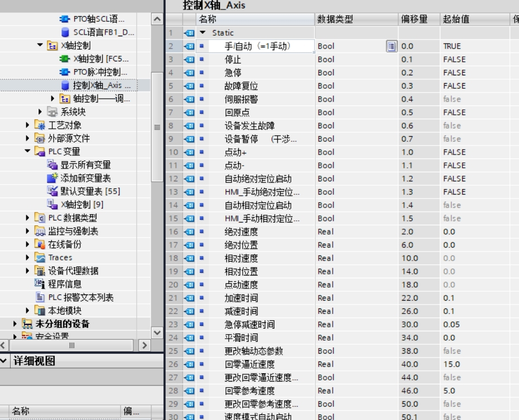Collapse the X轴控制 group in project tree
This screenshot has width=519, height=420.
(40, 45)
